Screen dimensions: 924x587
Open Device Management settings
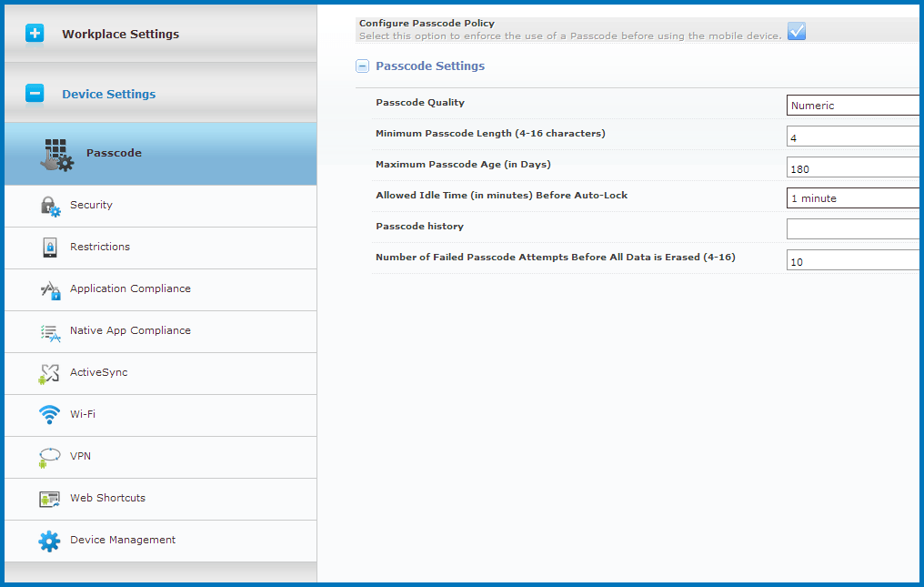click(x=160, y=541)
